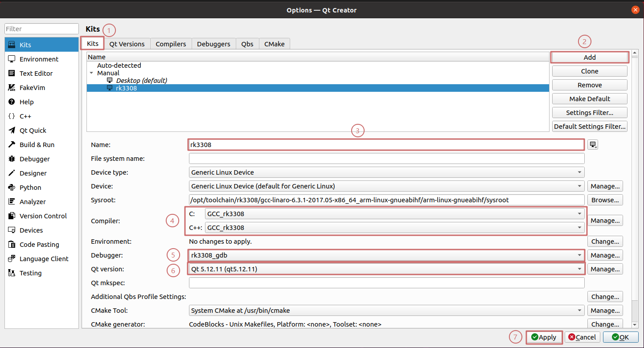Image resolution: width=644 pixels, height=348 pixels.
Task: Click the Environment monitor icon in sidebar
Action: click(12, 59)
